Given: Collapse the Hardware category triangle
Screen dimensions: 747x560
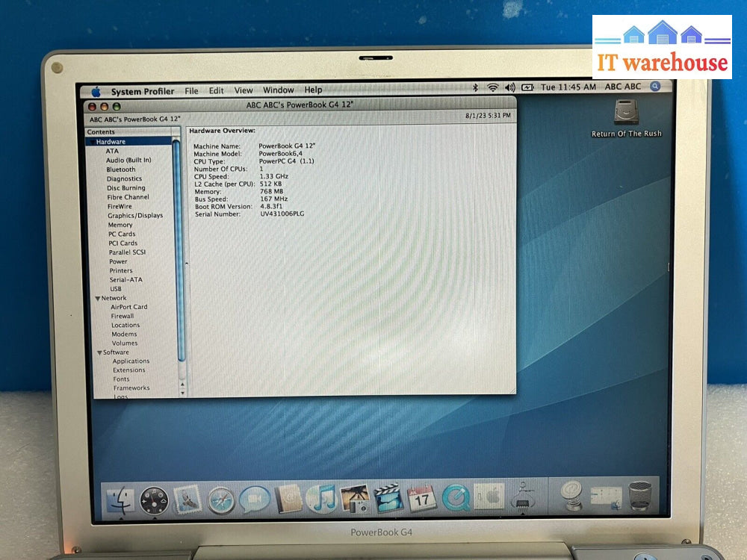Looking at the screenshot, I should (91, 142).
